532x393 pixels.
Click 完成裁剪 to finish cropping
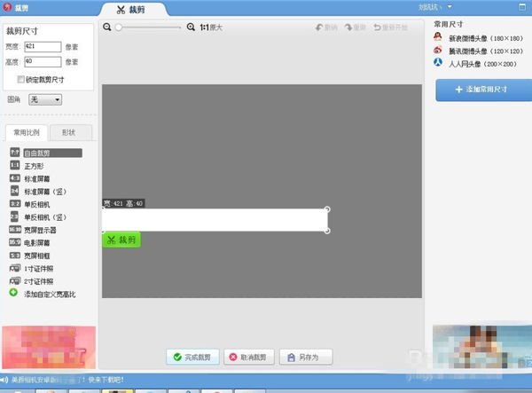click(192, 357)
